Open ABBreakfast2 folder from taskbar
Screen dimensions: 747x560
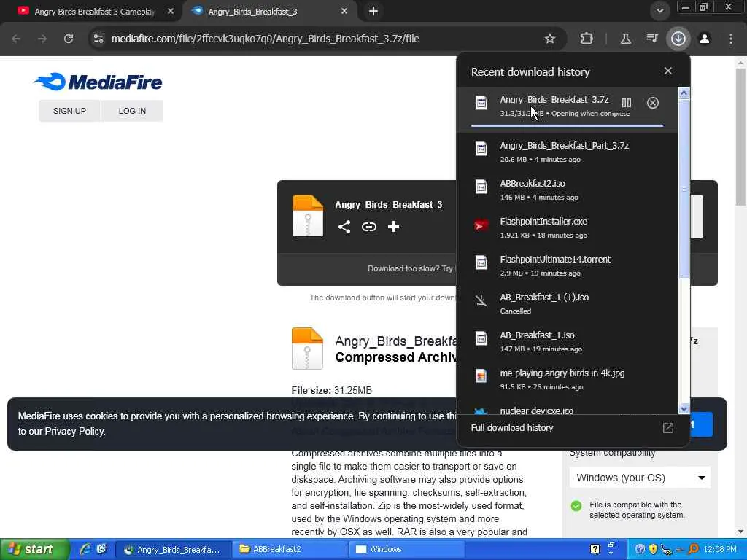pos(290,550)
